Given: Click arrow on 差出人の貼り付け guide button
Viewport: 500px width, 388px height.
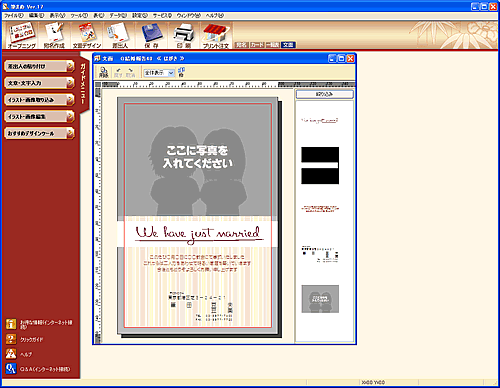Looking at the screenshot, I should pos(70,66).
